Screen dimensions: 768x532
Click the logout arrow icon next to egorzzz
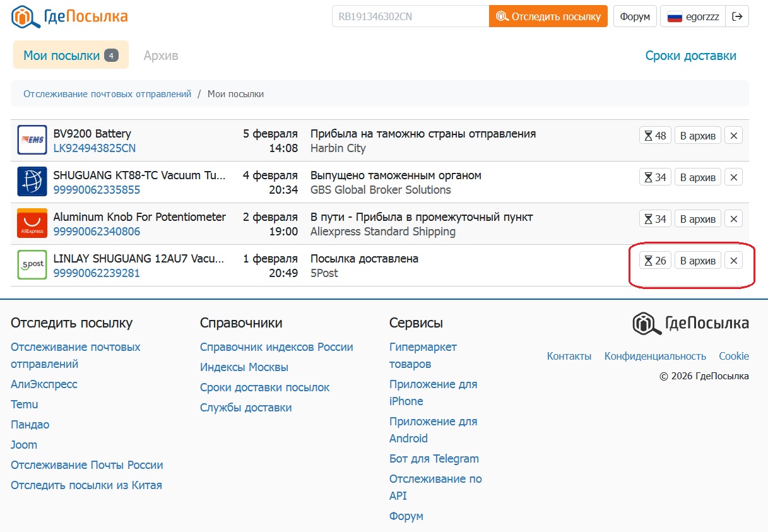pos(737,16)
